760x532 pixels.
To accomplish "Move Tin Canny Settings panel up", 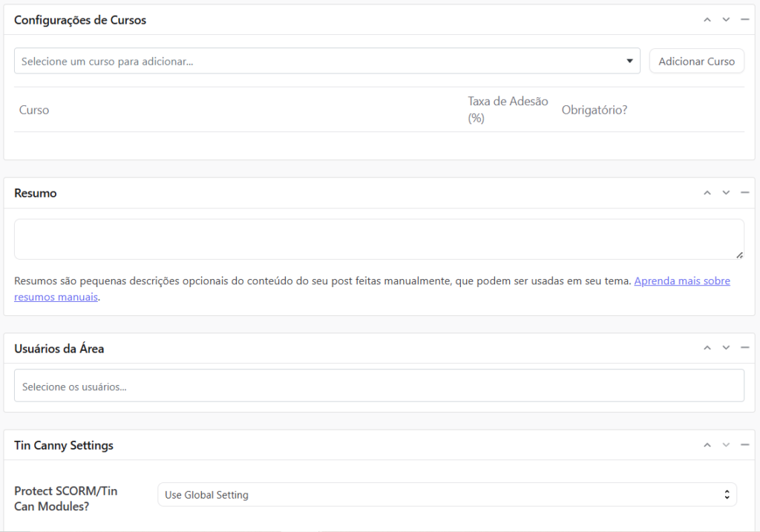I will (x=707, y=445).
